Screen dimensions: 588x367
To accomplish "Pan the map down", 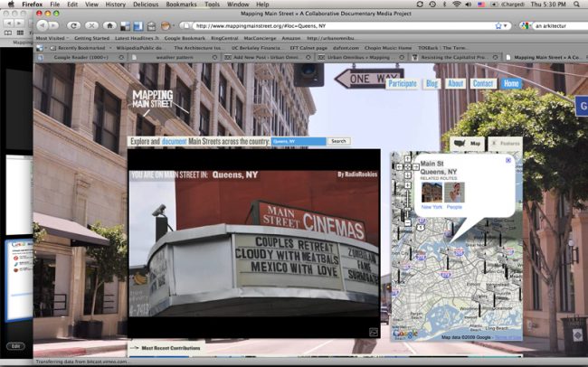I will [x=408, y=175].
